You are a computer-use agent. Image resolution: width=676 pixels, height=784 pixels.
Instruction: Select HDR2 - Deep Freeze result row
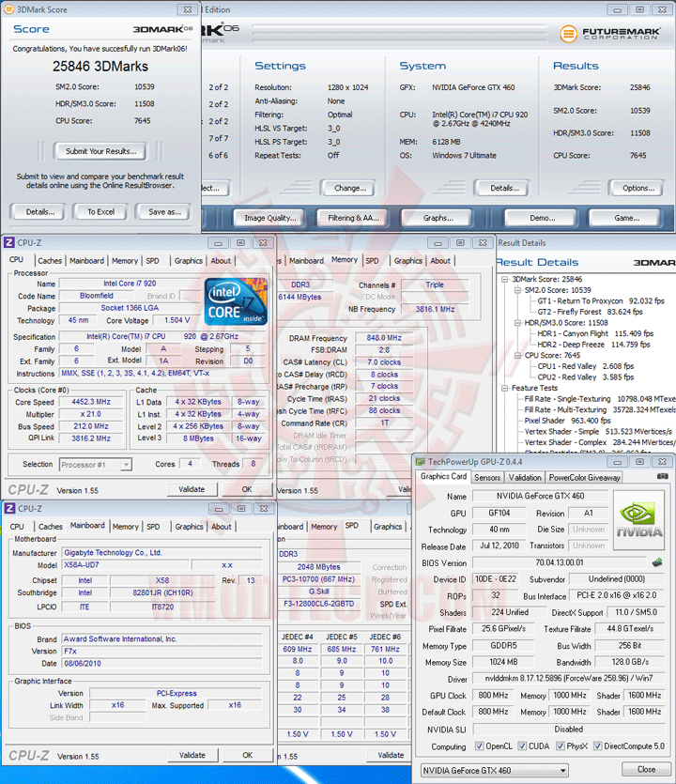(593, 345)
